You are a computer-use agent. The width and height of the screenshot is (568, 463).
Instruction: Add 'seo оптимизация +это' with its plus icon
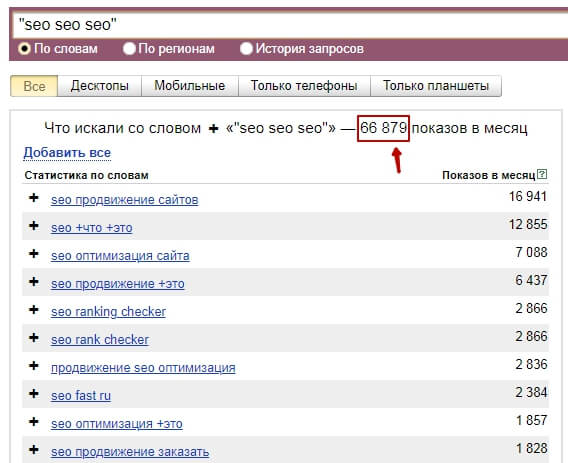pyautogui.click(x=34, y=422)
